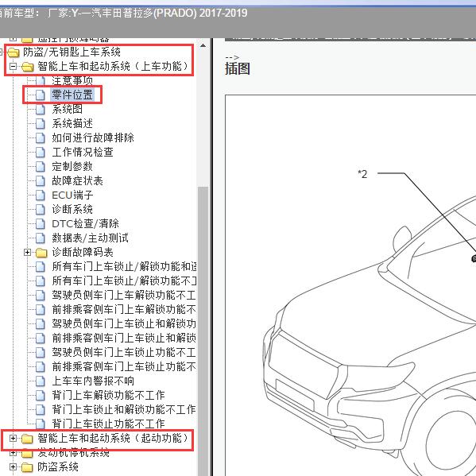Click the 工作情况检查 document icon
The image size is (476, 476).
pyautogui.click(x=40, y=152)
